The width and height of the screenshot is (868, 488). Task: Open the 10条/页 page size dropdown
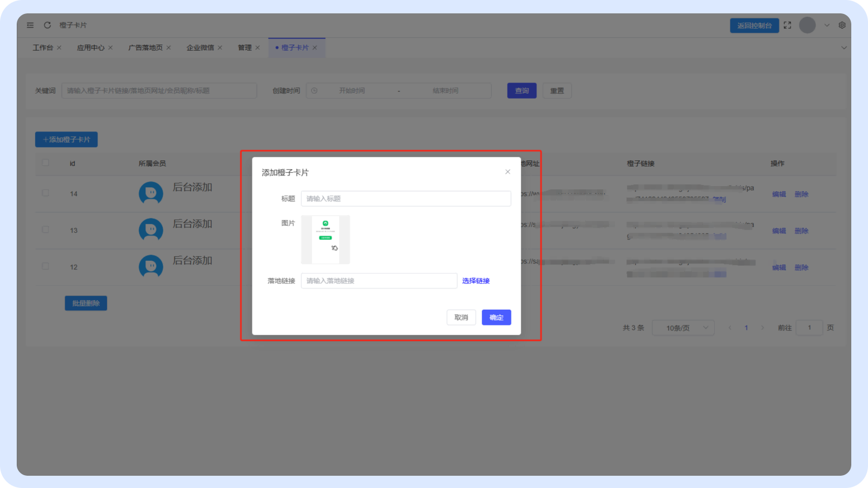click(x=683, y=328)
